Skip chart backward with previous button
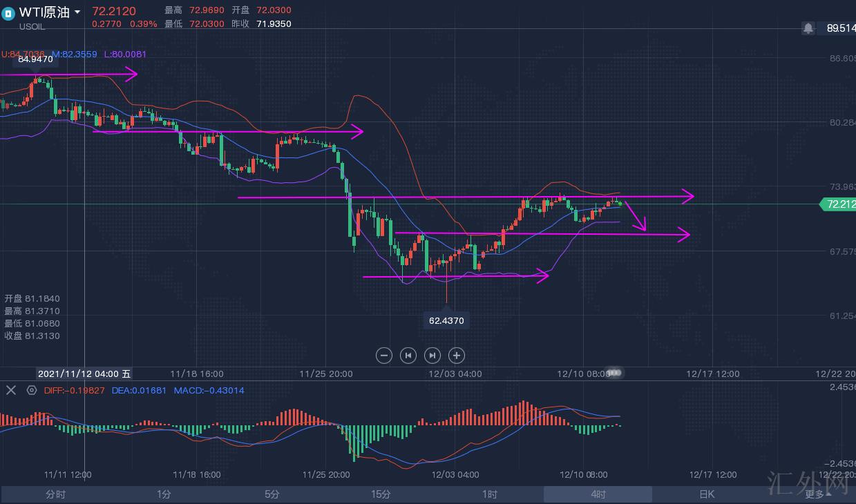Image resolution: width=856 pixels, height=504 pixels. 408,356
